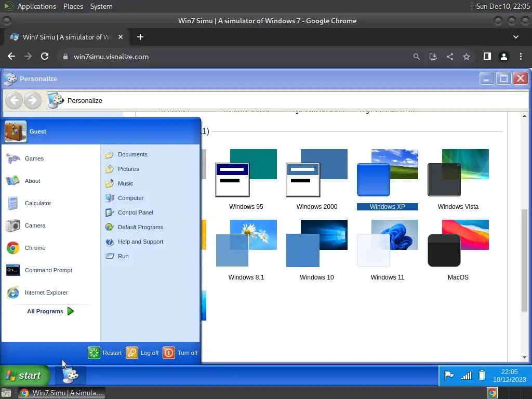Click the Action Center flag icon
Screen dimensions: 532x399
click(x=449, y=375)
